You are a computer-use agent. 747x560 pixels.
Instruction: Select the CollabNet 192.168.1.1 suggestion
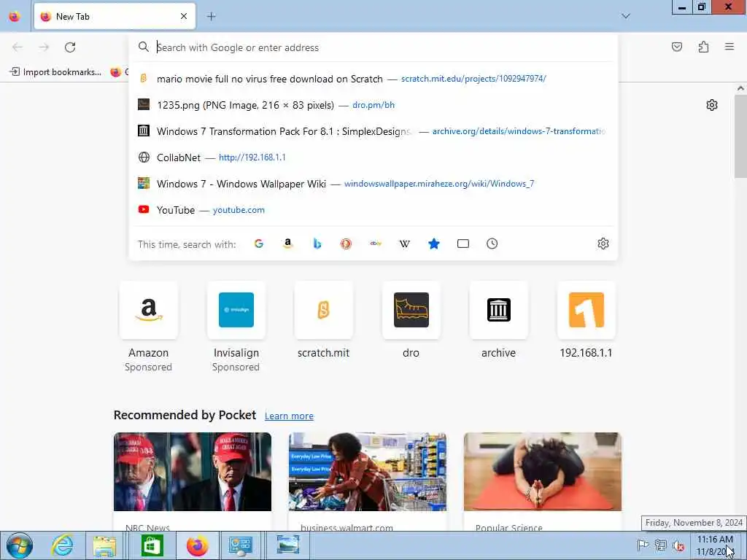[373, 157]
